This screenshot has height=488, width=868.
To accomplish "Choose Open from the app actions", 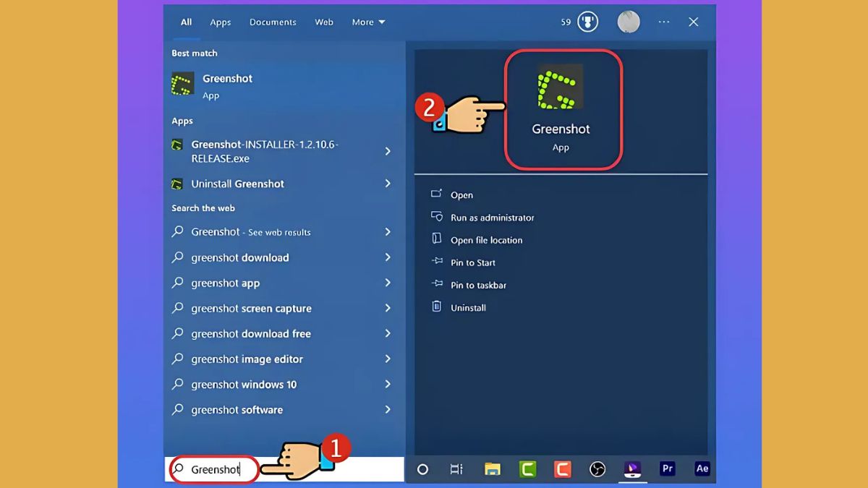I will [461, 195].
